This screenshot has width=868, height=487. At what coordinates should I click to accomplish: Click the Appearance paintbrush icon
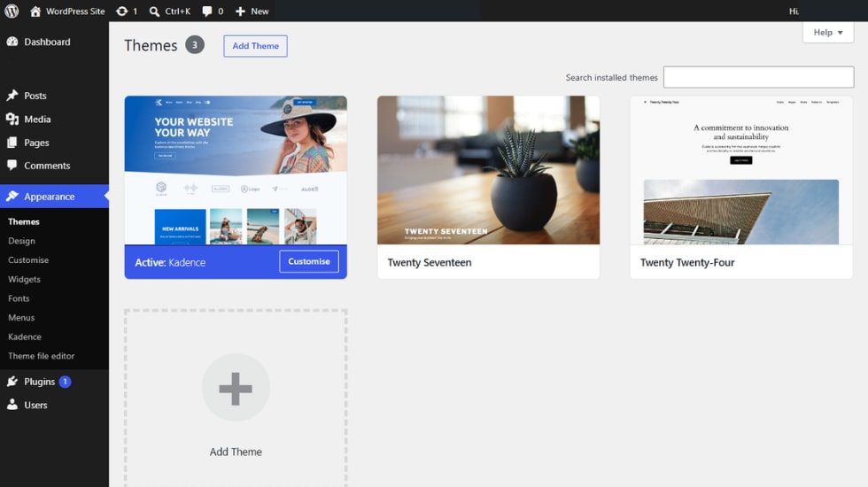[12, 196]
